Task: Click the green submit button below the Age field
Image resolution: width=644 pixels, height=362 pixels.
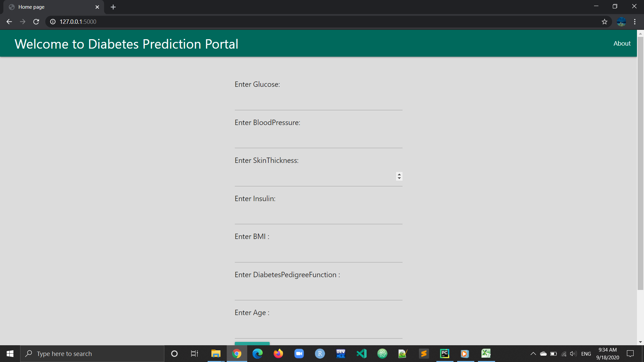Action: pos(252,344)
